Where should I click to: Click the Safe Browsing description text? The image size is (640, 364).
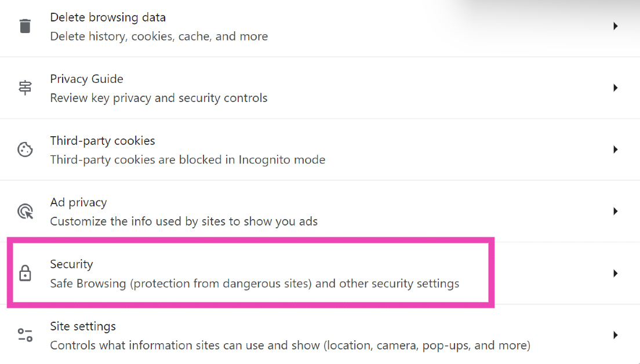(254, 284)
